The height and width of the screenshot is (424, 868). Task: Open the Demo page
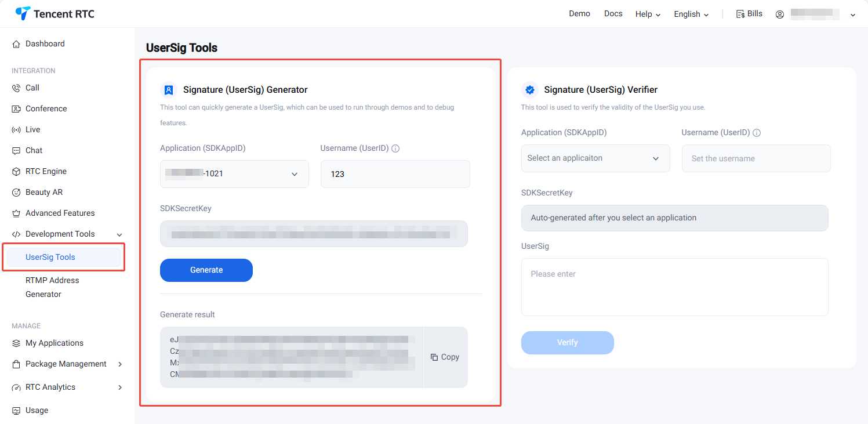click(x=579, y=14)
